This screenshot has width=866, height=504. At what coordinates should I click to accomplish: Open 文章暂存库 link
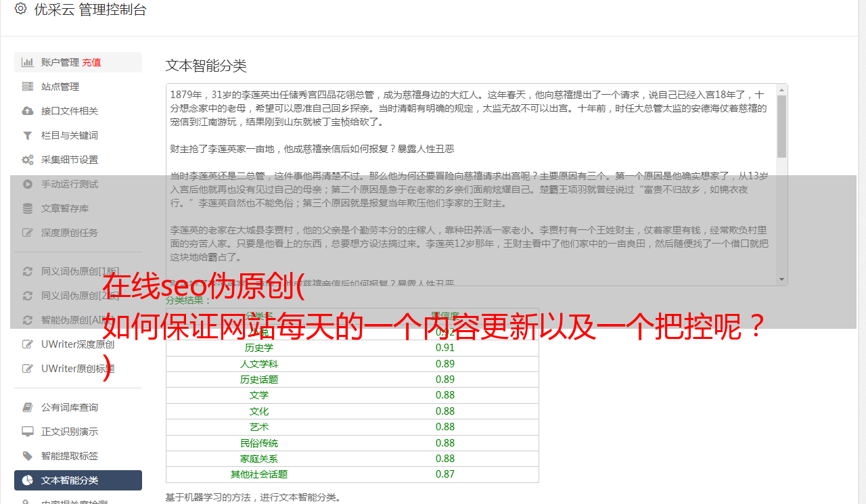(78, 208)
